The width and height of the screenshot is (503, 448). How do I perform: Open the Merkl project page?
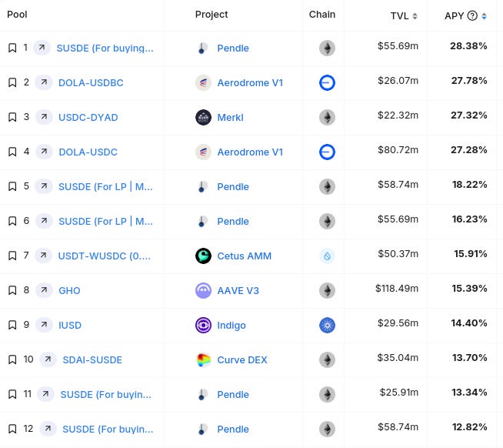coord(230,118)
